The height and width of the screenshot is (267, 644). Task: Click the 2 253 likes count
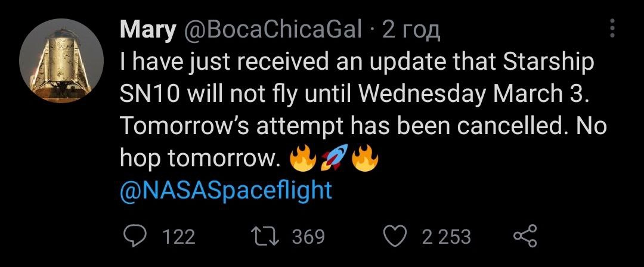point(446,237)
